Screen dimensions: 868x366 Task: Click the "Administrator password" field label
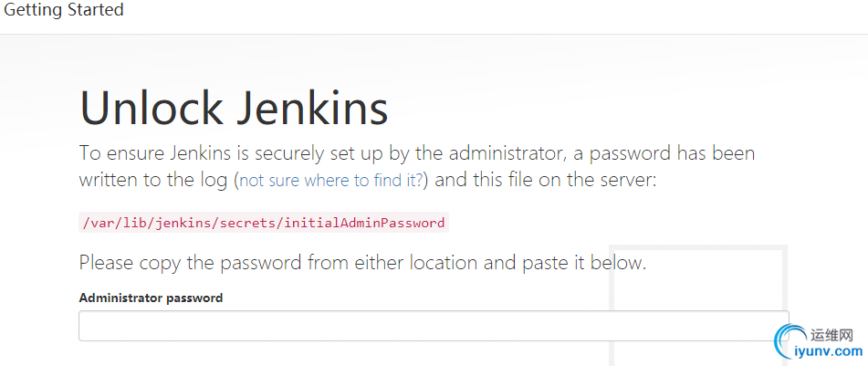coord(151,298)
